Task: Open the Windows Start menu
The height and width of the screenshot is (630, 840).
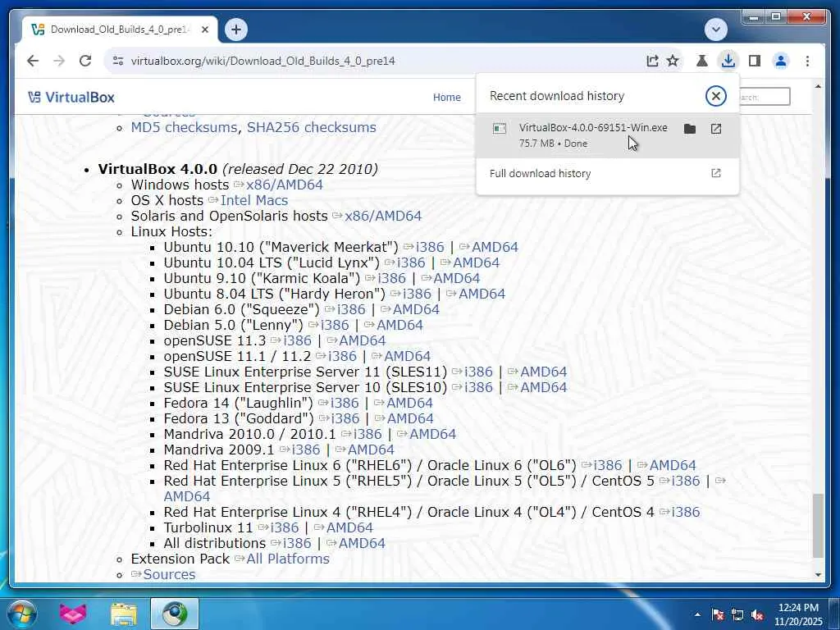Action: click(22, 614)
